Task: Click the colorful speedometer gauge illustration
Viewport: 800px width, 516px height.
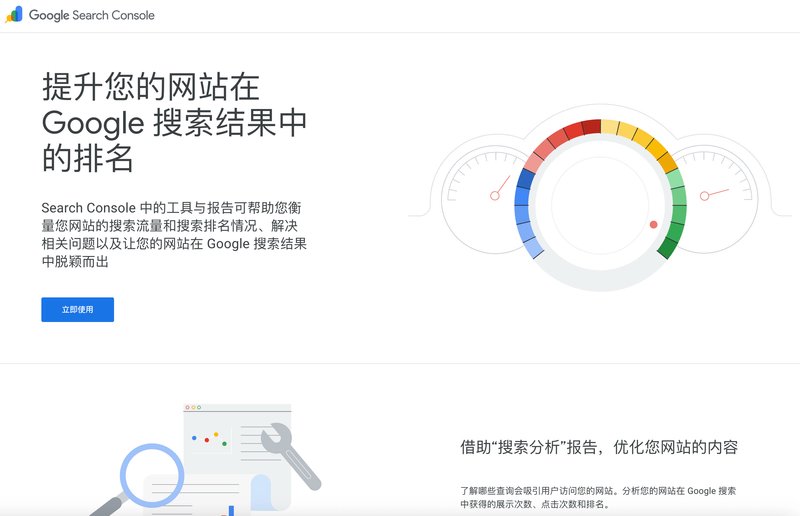Action: [x=600, y=199]
